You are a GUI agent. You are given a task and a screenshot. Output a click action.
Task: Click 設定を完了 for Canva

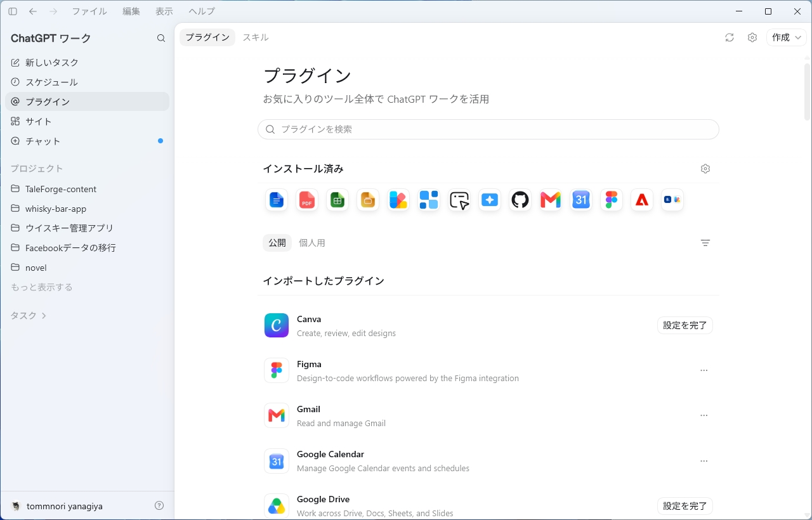tap(685, 325)
